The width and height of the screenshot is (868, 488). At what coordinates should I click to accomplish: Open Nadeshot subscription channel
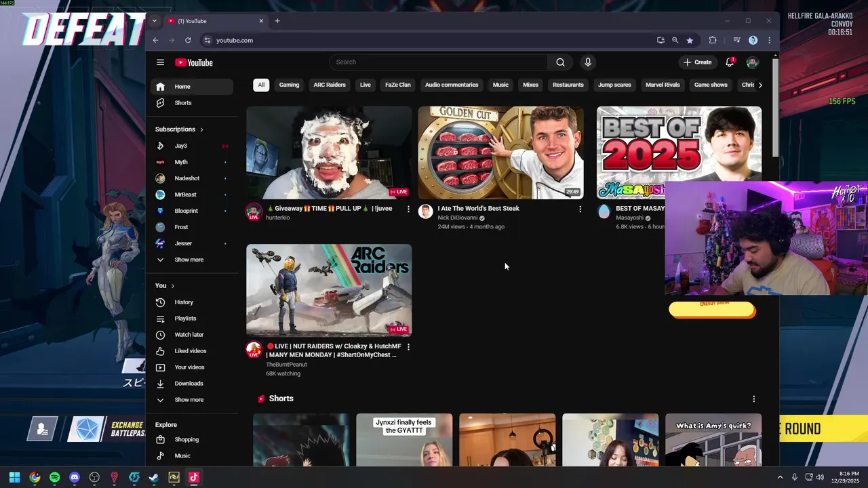point(192,178)
